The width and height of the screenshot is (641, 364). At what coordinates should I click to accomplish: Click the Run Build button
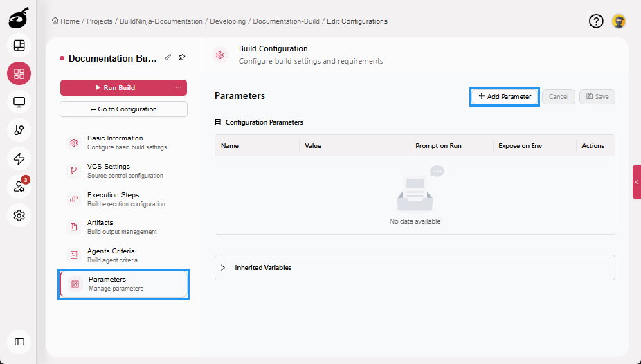click(x=115, y=87)
